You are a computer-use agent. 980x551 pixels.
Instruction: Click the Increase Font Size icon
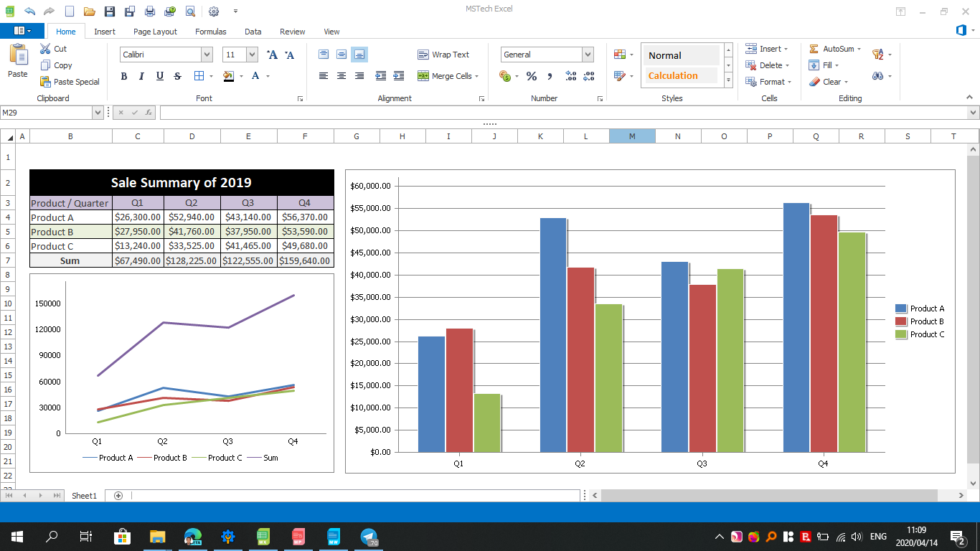[272, 55]
